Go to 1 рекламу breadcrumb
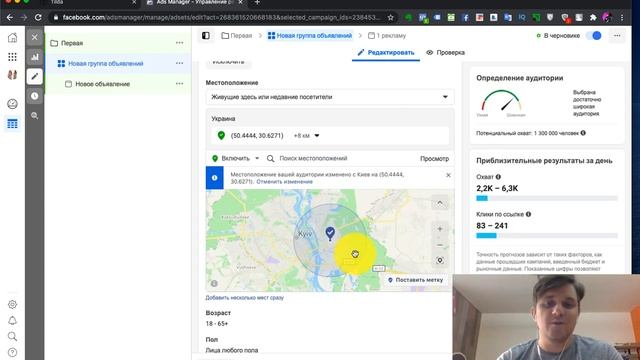 tap(387, 36)
